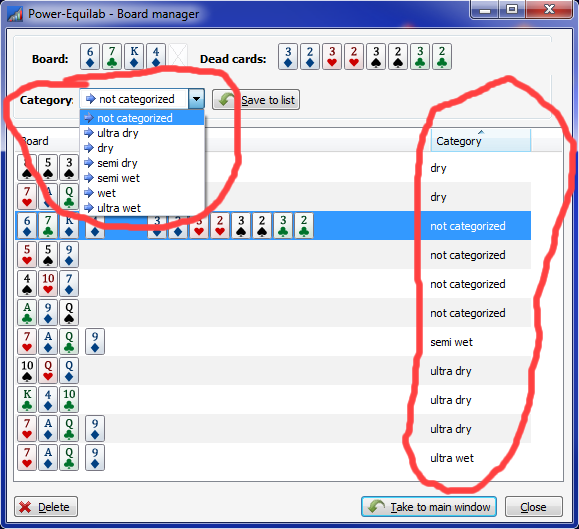Click the King of diamonds board card

click(134, 56)
